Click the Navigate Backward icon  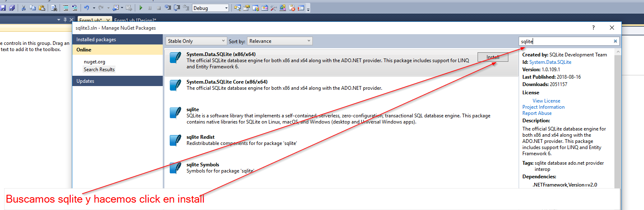115,8
